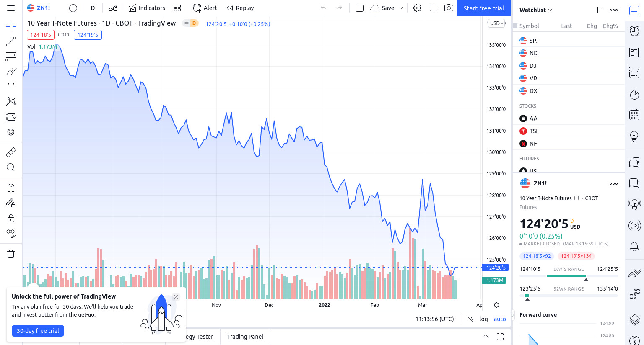
Task: Click the buy price 124'19'5 button
Action: [88, 35]
